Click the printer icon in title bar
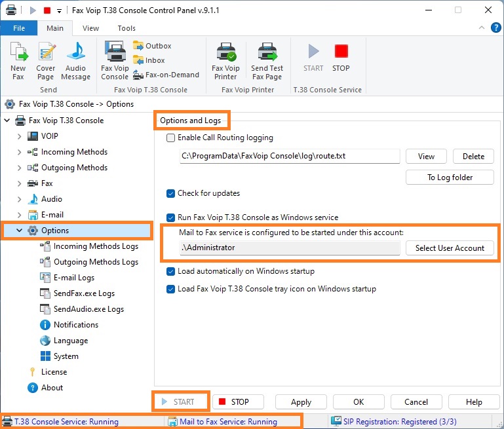Screen dimensions: 504x429 pos(11,10)
